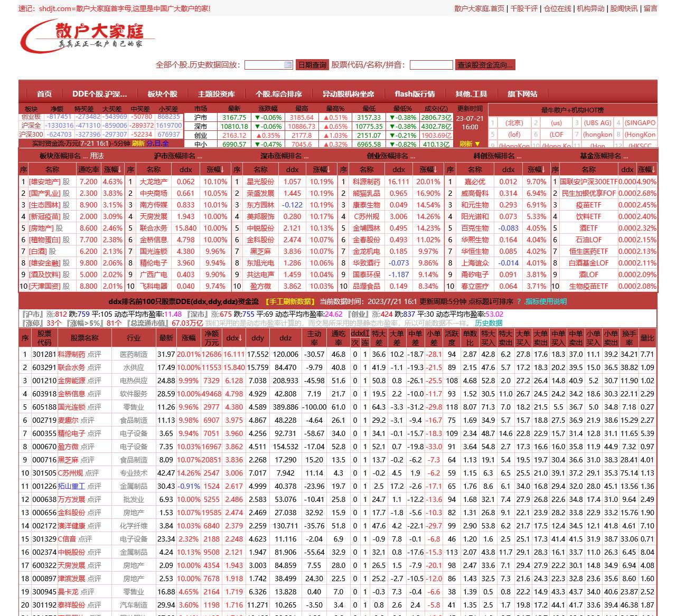
Task: Sort the DDE table by 换手率 header
Action: 629,338
